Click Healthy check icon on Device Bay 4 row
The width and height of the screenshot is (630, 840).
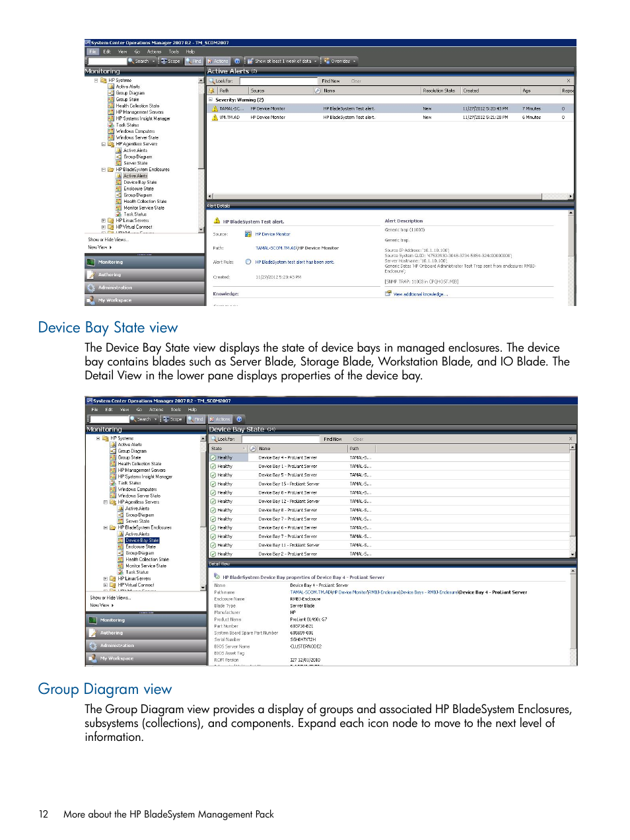tap(213, 457)
